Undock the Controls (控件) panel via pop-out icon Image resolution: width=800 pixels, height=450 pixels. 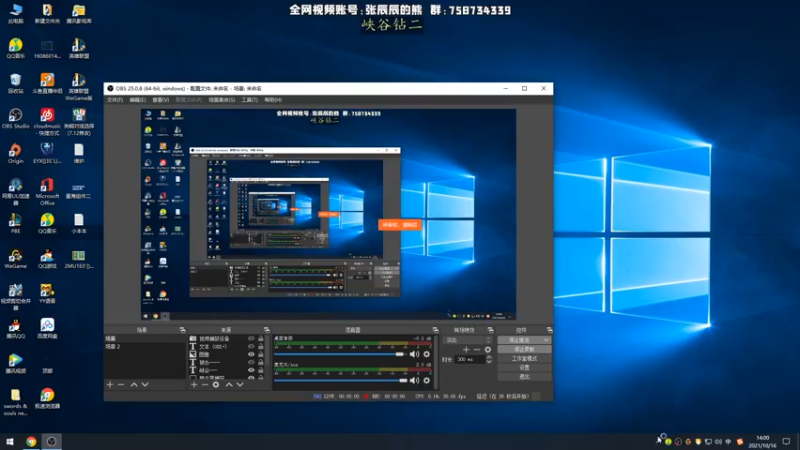pyautogui.click(x=549, y=330)
